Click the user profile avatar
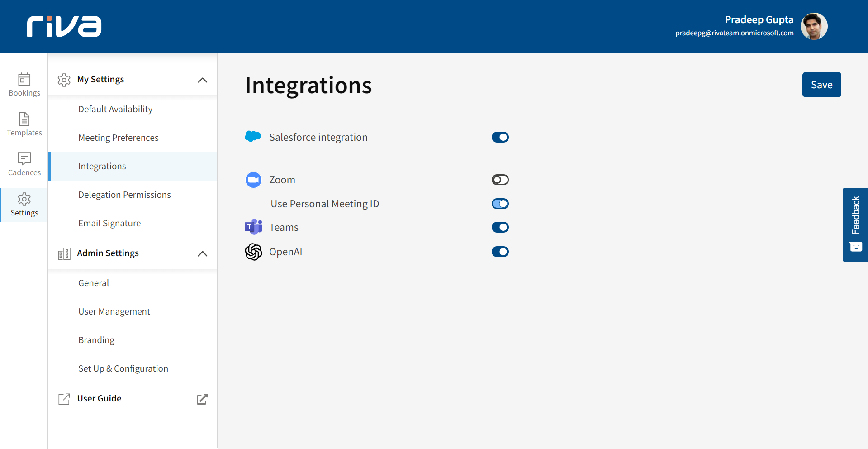Viewport: 868px width, 449px height. pyautogui.click(x=814, y=26)
